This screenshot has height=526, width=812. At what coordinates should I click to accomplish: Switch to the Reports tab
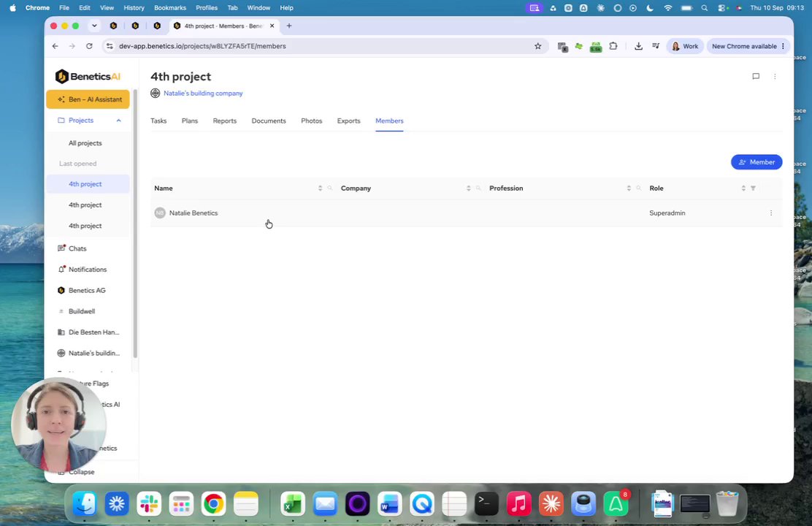coord(225,121)
